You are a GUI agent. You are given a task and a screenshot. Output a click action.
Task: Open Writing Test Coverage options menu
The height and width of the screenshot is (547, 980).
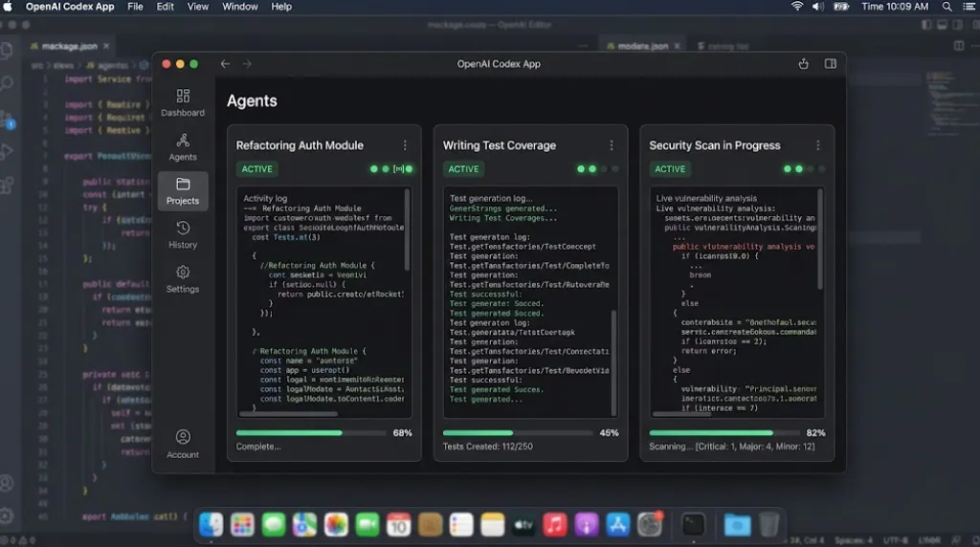coord(612,144)
